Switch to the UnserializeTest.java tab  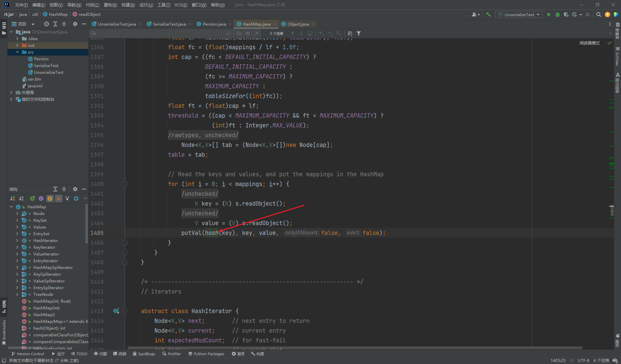(x=117, y=24)
